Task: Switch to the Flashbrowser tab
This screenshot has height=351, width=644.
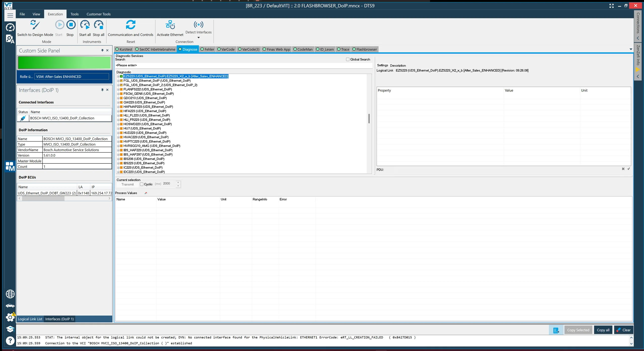Action: point(365,49)
